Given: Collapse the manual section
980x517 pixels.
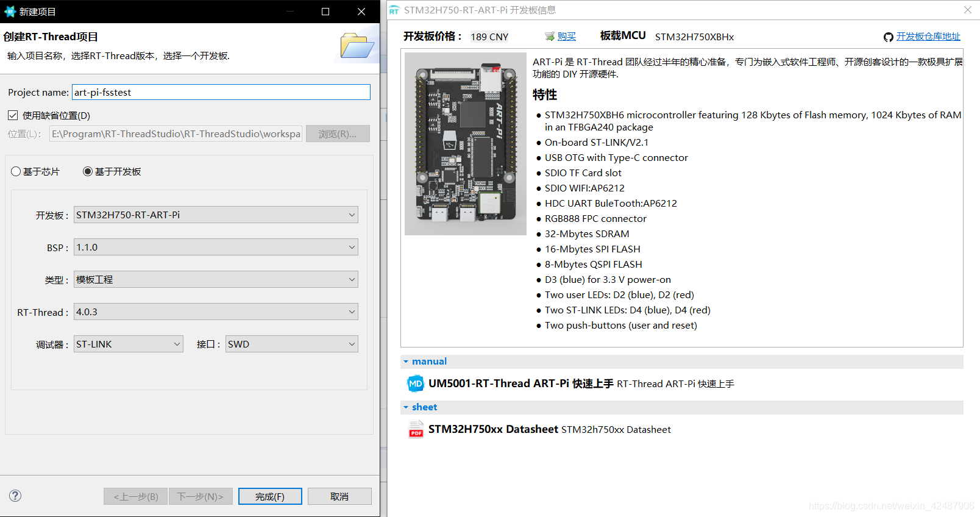Looking at the screenshot, I should coord(406,362).
